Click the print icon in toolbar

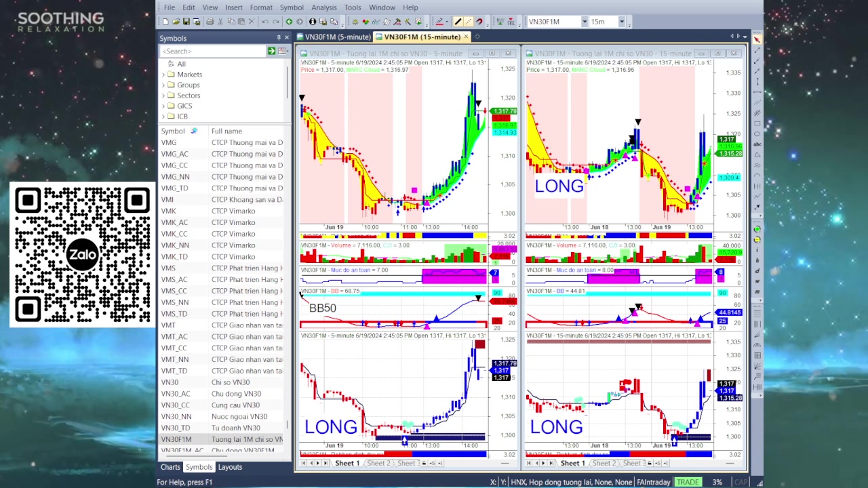point(210,22)
